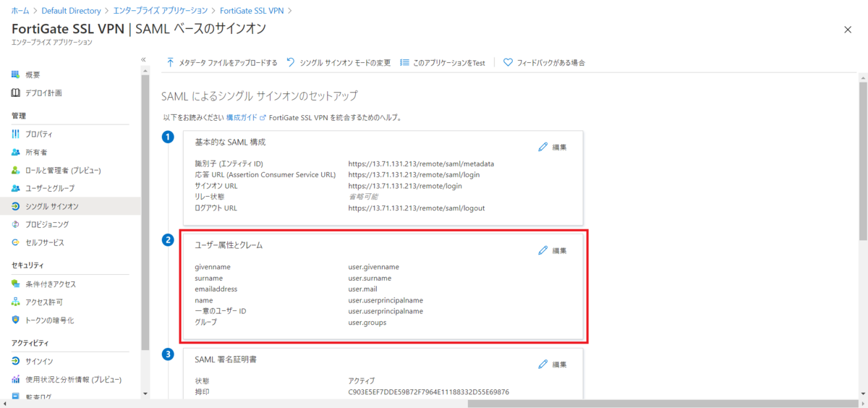
Task: Go to Default Directory breadcrumb link
Action: (x=71, y=11)
